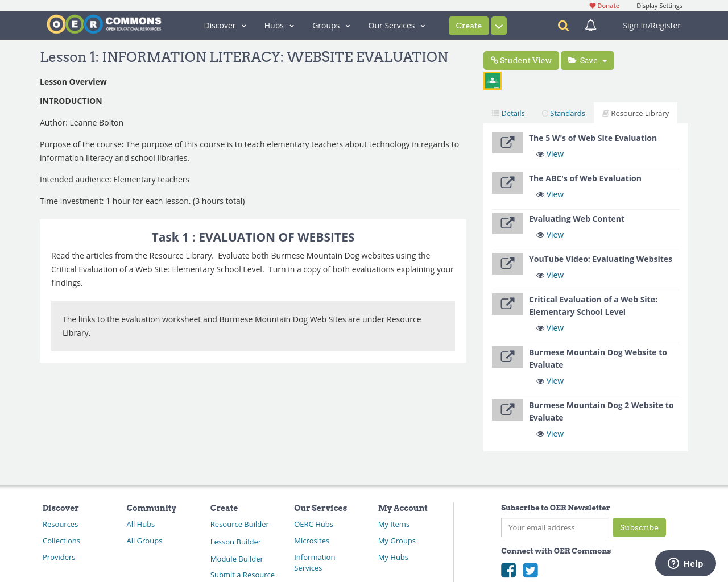Open the Twitter icon under Connect
Image resolution: width=728 pixels, height=582 pixels.
pyautogui.click(x=530, y=569)
